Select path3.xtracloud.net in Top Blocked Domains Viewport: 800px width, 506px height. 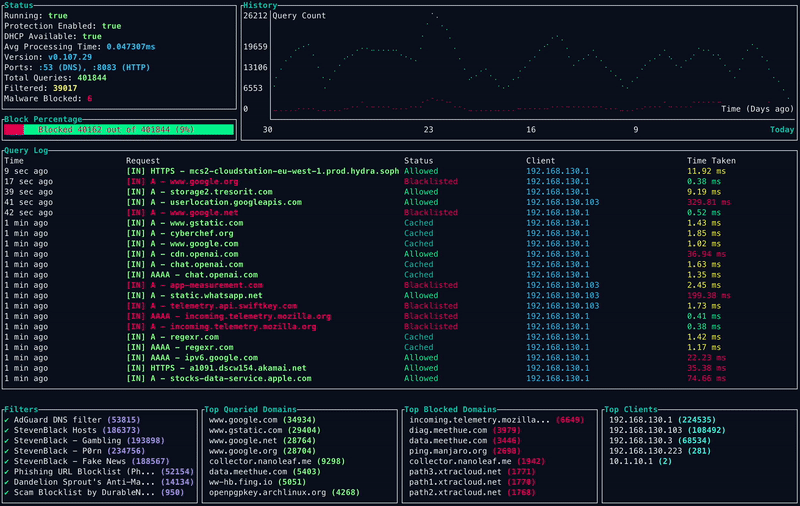tap(472, 472)
